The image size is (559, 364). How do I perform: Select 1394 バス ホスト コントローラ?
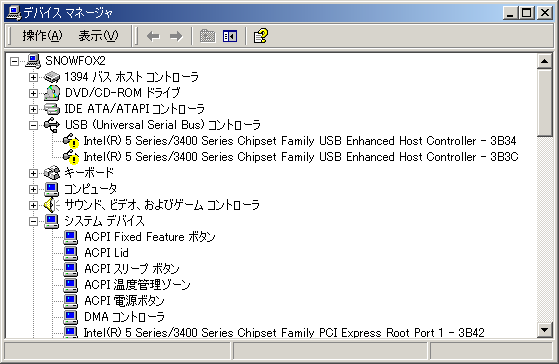[132, 77]
